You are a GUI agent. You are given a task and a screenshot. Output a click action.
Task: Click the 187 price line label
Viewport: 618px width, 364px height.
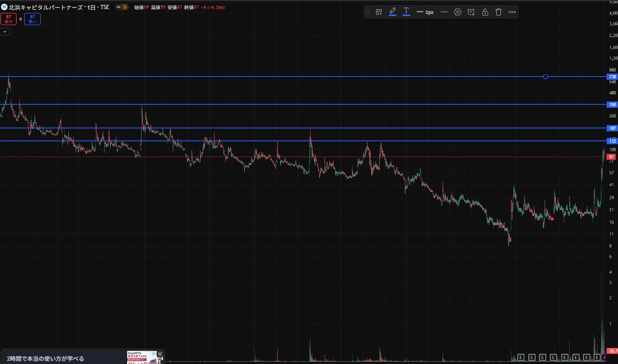[x=612, y=128]
